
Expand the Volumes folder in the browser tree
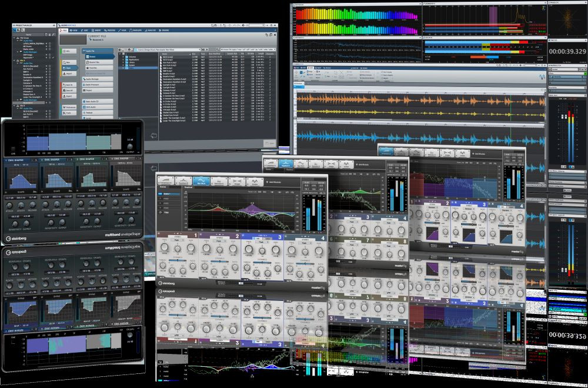click(x=123, y=57)
